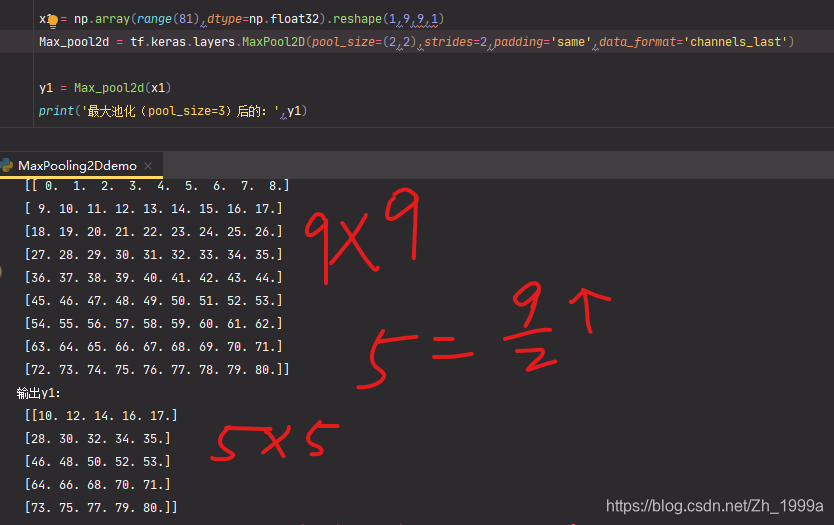Select output row starting with 54. 55. 56.

(153, 323)
